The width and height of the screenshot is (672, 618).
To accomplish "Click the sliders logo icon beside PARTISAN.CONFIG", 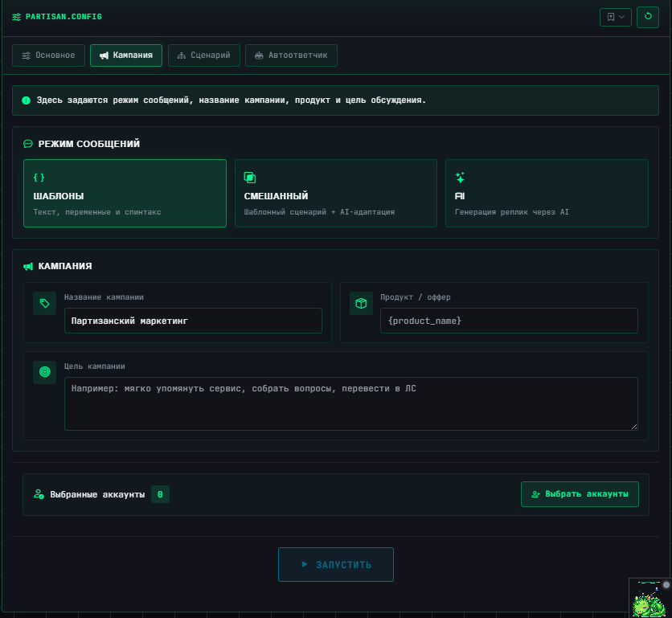I will [16, 17].
